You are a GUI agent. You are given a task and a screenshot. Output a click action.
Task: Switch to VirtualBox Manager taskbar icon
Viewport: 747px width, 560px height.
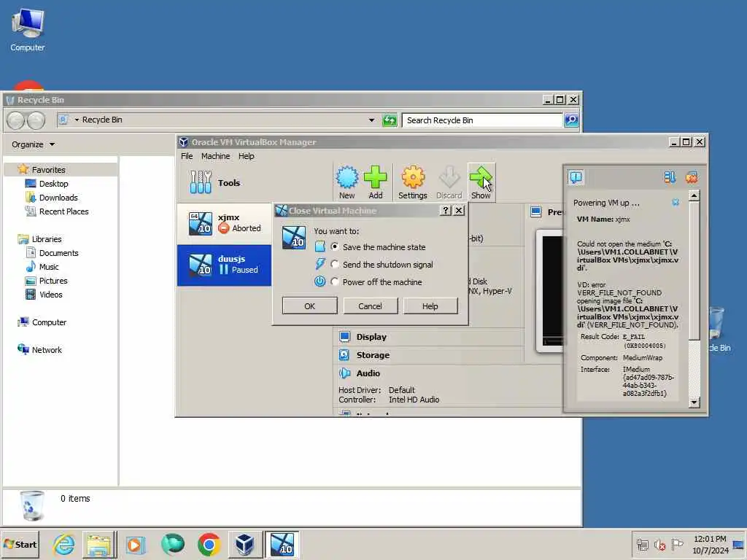pos(245,544)
